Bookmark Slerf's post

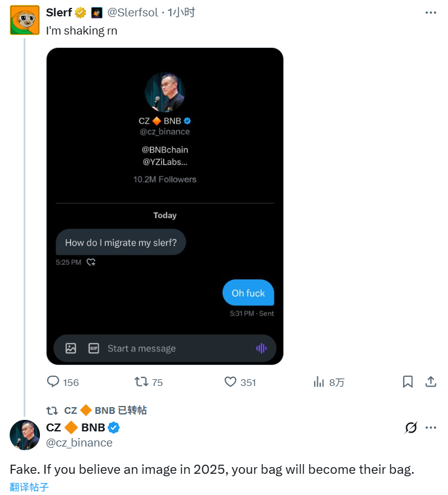(x=408, y=382)
